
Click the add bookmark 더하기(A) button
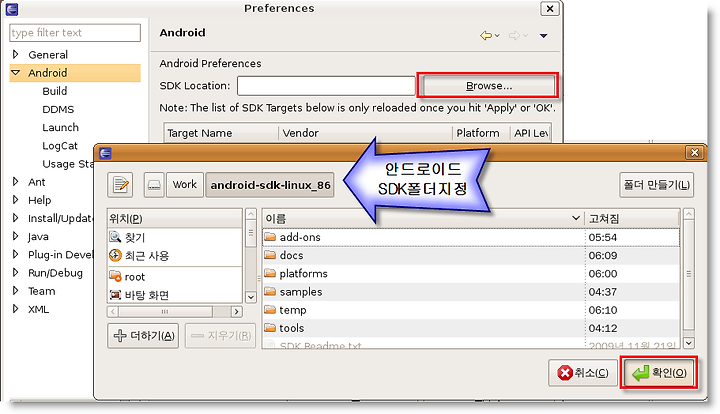143,336
